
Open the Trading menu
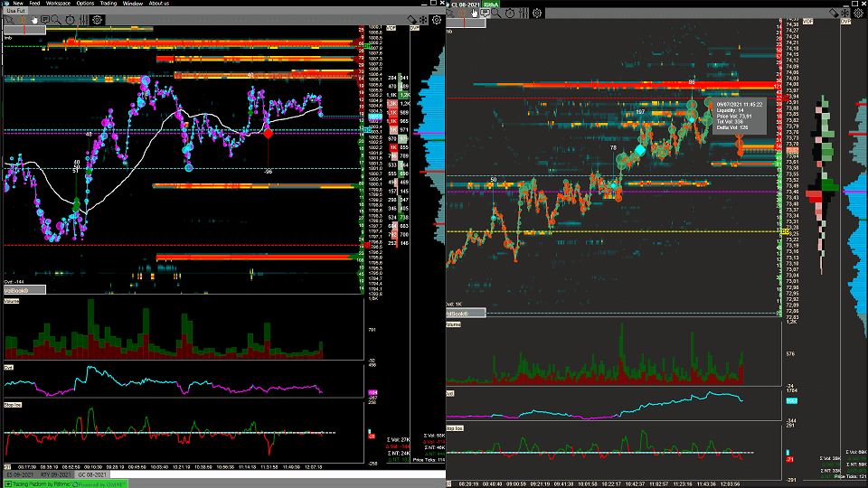[108, 4]
